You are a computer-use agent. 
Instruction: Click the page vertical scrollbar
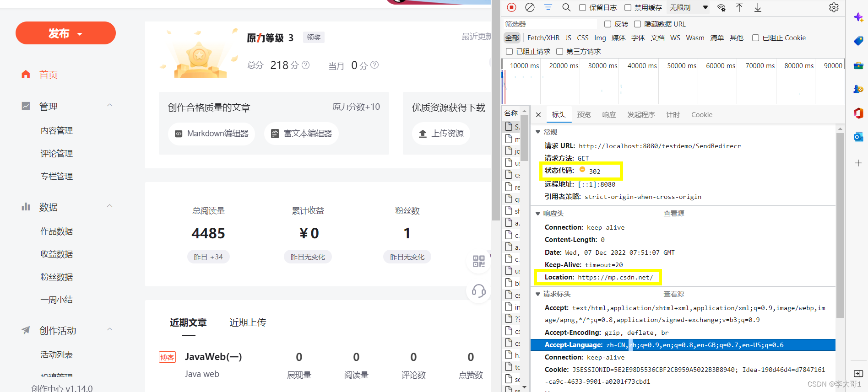(x=496, y=110)
